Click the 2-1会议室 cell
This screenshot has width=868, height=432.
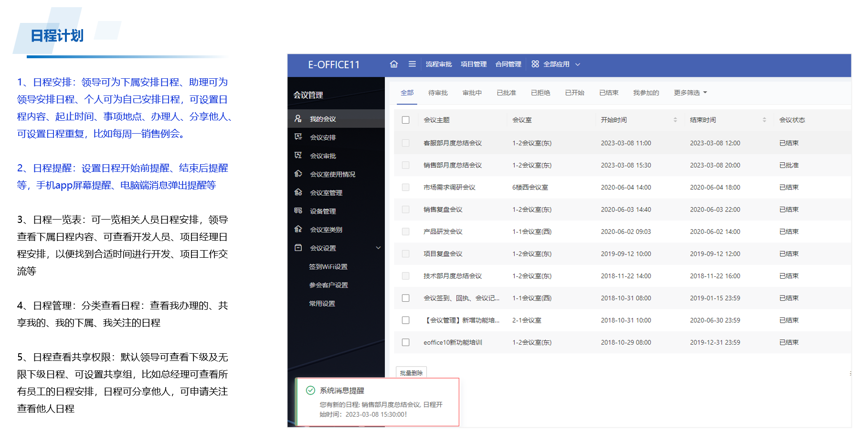click(x=527, y=320)
